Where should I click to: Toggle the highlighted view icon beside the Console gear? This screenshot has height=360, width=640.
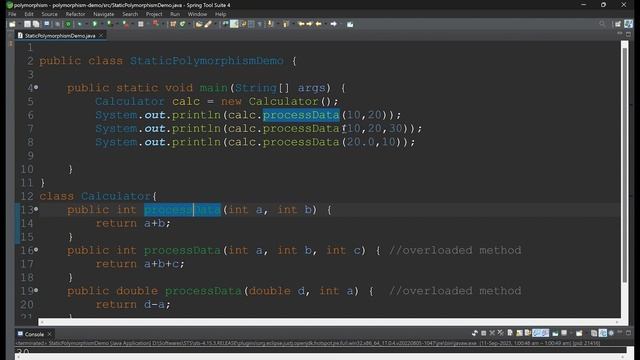(x=603, y=333)
